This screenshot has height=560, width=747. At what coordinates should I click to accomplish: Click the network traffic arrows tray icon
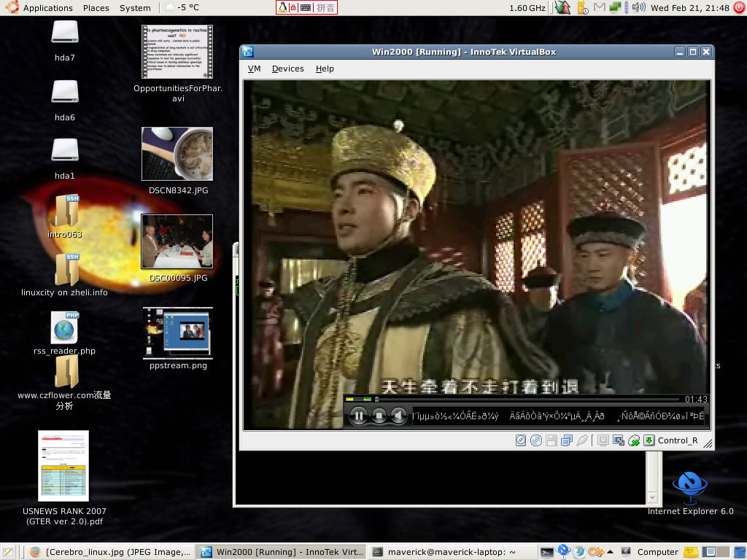pyautogui.click(x=562, y=7)
